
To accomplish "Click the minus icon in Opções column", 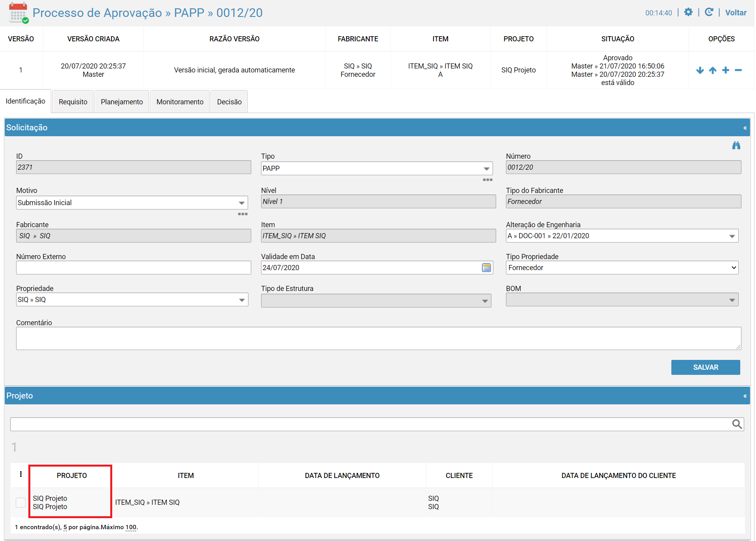I will (x=738, y=70).
